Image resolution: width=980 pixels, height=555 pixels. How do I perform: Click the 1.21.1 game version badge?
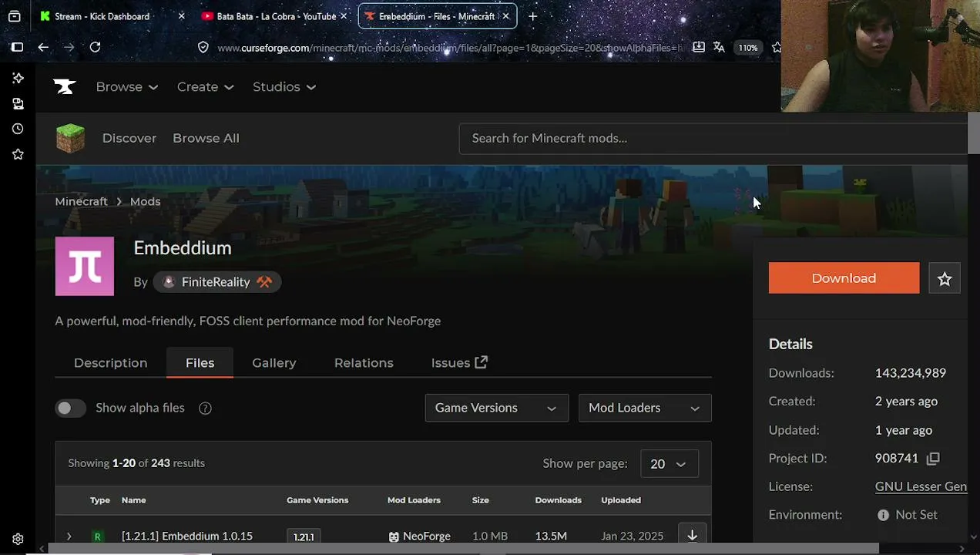[304, 536]
